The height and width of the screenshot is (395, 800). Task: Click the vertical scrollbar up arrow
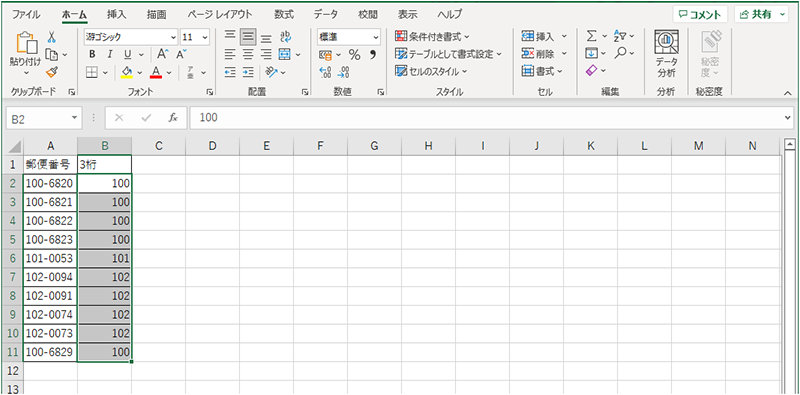click(x=791, y=144)
